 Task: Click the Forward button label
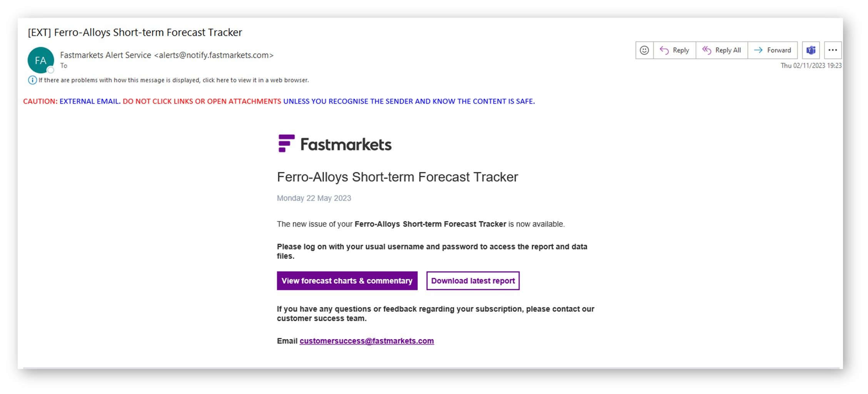[779, 50]
